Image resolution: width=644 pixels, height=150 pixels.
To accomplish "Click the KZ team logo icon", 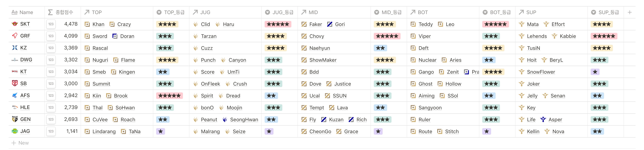I will (15, 48).
